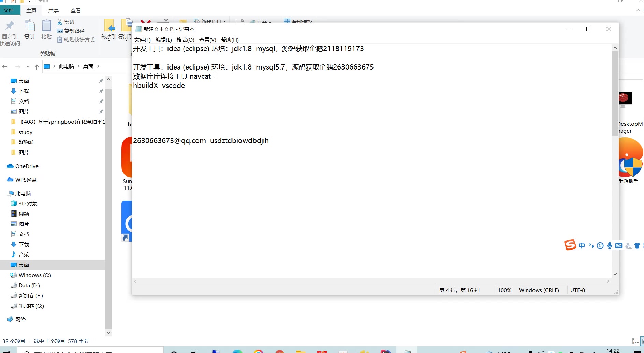Click UTF-8 encoding in status bar
Image resolution: width=644 pixels, height=353 pixels.
[x=577, y=290]
